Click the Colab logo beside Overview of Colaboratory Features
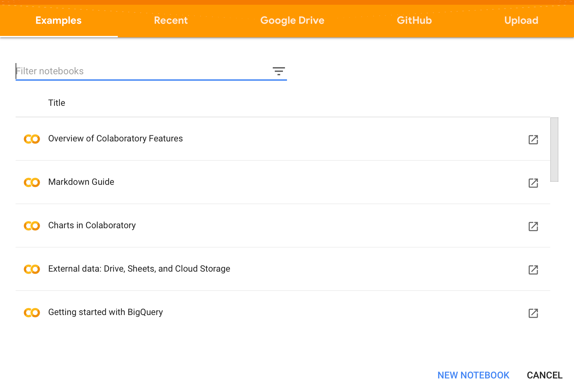 pyautogui.click(x=32, y=139)
